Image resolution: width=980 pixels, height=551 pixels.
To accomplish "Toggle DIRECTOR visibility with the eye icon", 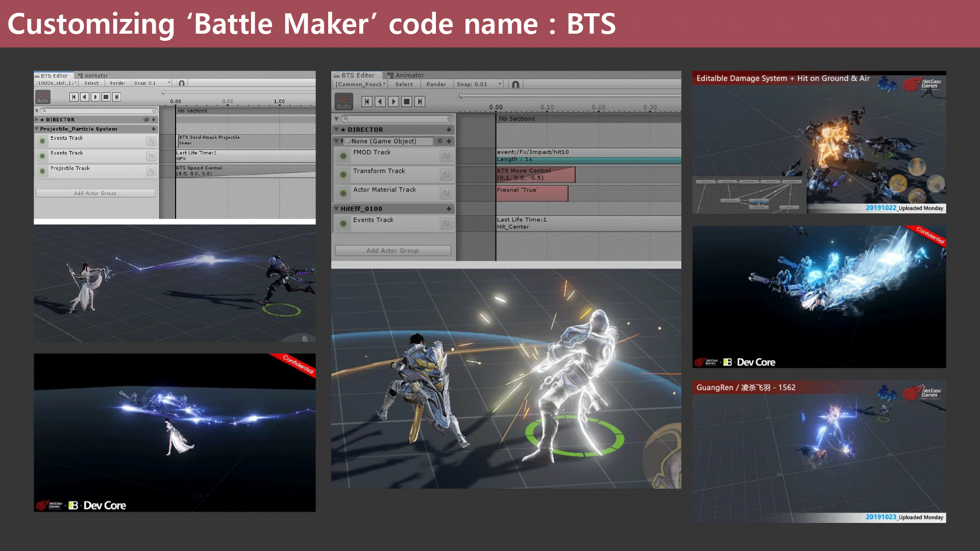I will tap(146, 119).
